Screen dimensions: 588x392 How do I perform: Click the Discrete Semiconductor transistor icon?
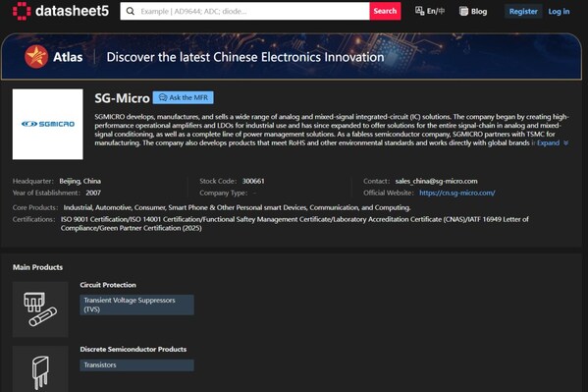tap(40, 369)
